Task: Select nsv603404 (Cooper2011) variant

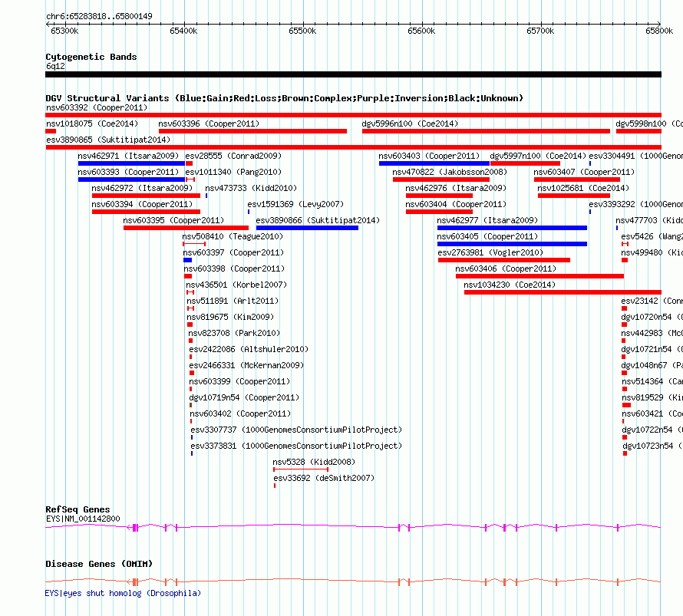Action: 456,204
